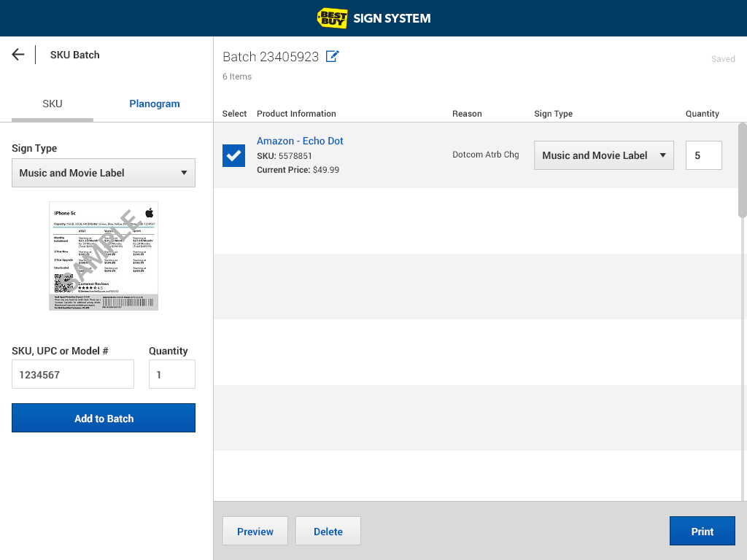The width and height of the screenshot is (747, 560).
Task: Click the 'Product Information' column header
Action: pyautogui.click(x=296, y=113)
